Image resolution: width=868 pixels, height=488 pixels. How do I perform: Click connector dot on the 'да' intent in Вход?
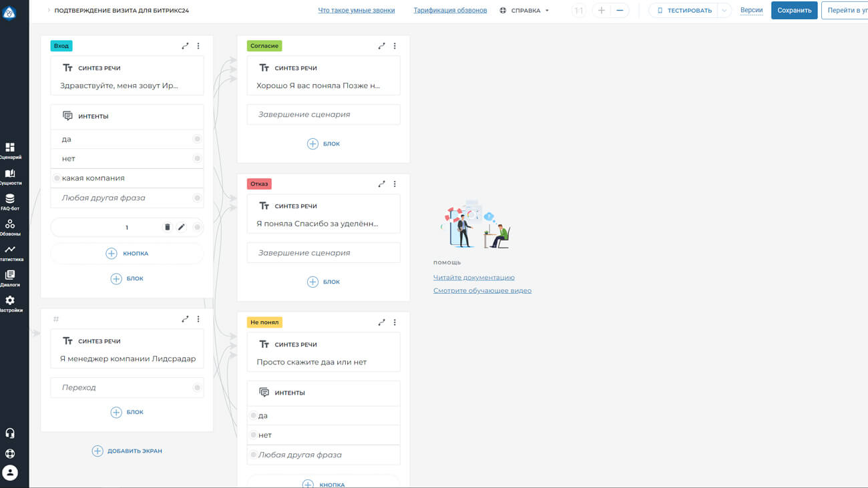pos(197,139)
